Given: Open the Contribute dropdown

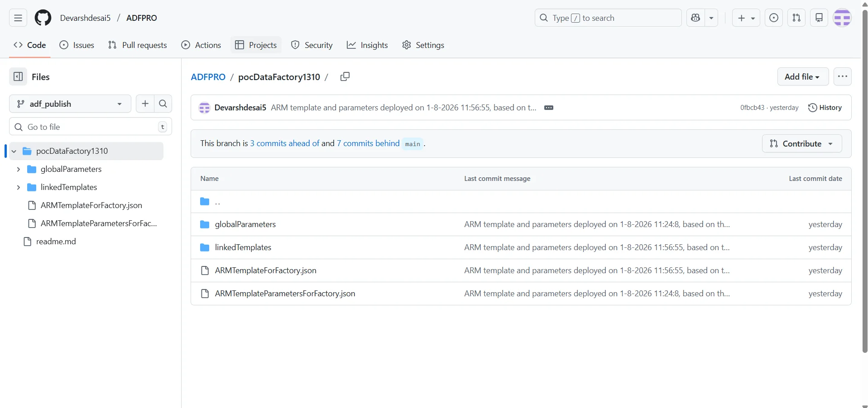Looking at the screenshot, I should pyautogui.click(x=801, y=143).
